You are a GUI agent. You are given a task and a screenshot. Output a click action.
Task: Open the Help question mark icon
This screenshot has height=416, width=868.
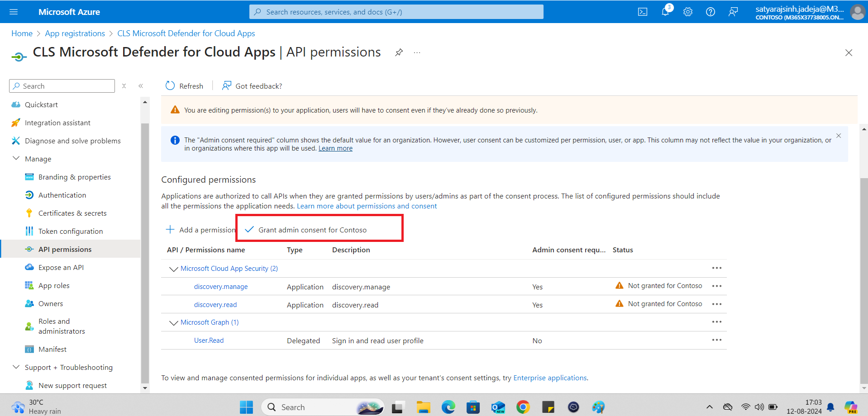[x=711, y=12]
